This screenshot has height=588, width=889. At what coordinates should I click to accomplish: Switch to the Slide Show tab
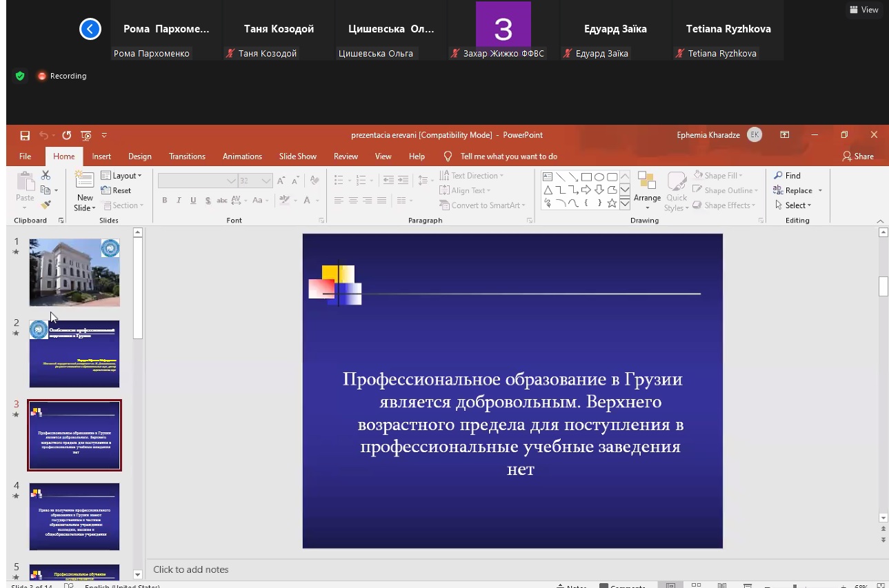click(298, 156)
